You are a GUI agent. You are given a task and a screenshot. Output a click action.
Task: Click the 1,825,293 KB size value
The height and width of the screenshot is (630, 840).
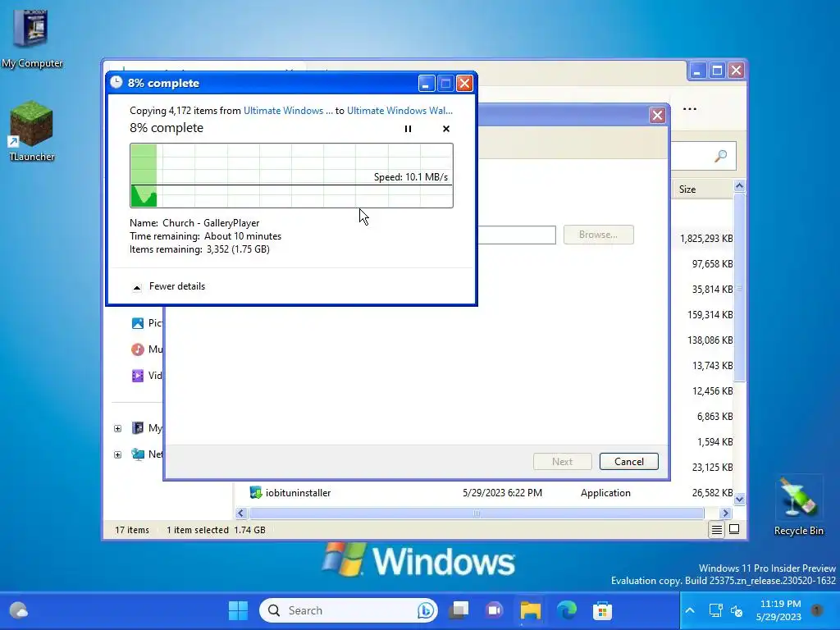(x=706, y=239)
